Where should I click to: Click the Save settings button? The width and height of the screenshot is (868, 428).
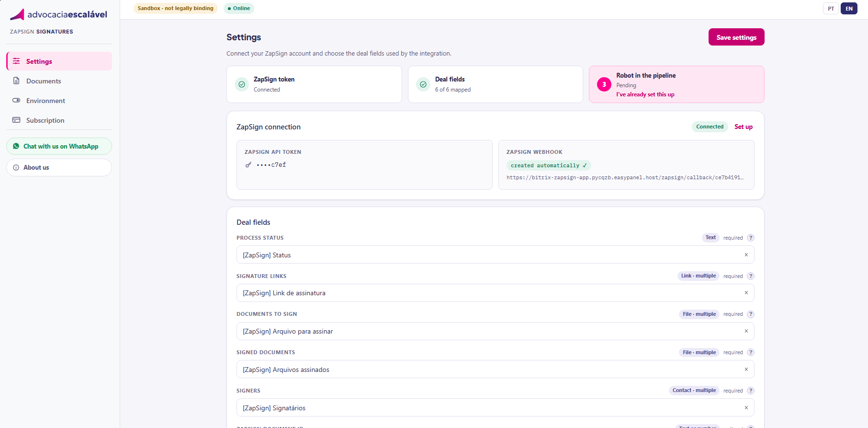coord(736,37)
